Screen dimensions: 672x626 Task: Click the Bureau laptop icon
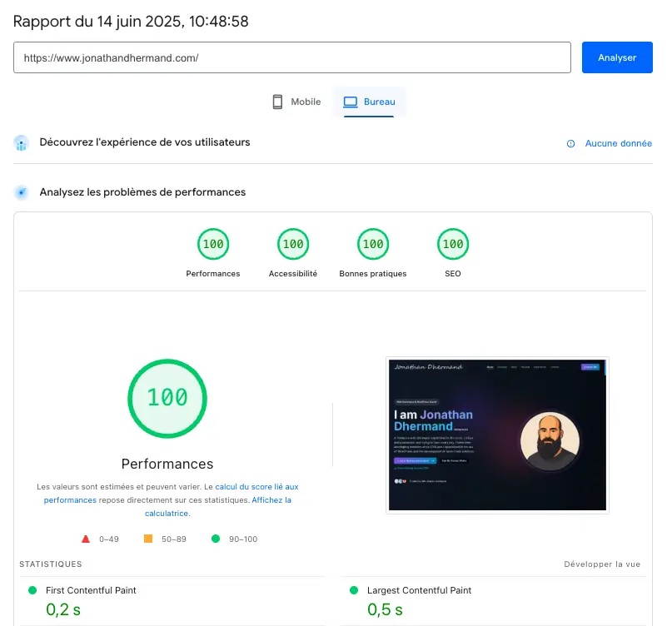click(351, 102)
